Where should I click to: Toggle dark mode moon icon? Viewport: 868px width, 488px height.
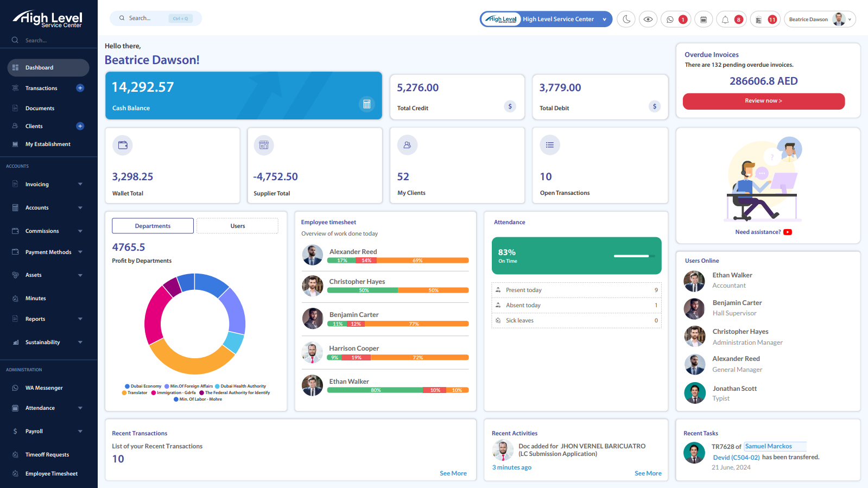626,19
